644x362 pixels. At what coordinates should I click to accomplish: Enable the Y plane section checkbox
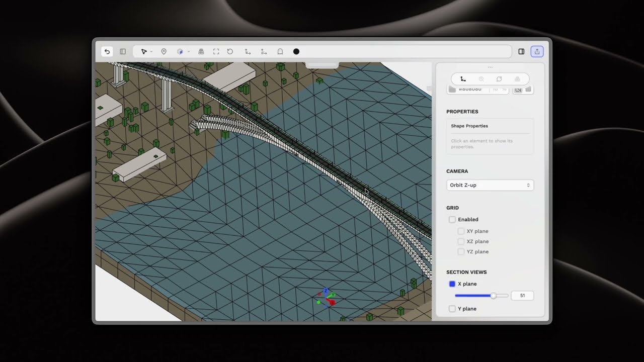[x=452, y=309]
